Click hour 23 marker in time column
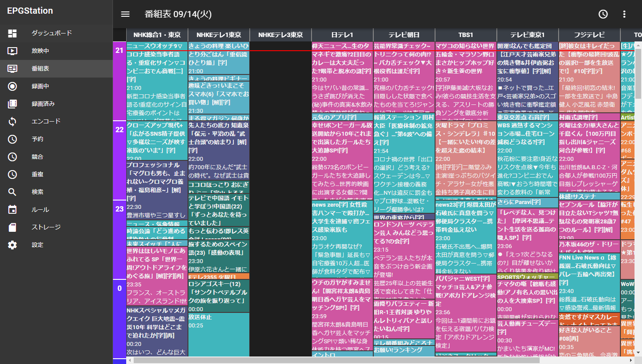 tap(120, 240)
